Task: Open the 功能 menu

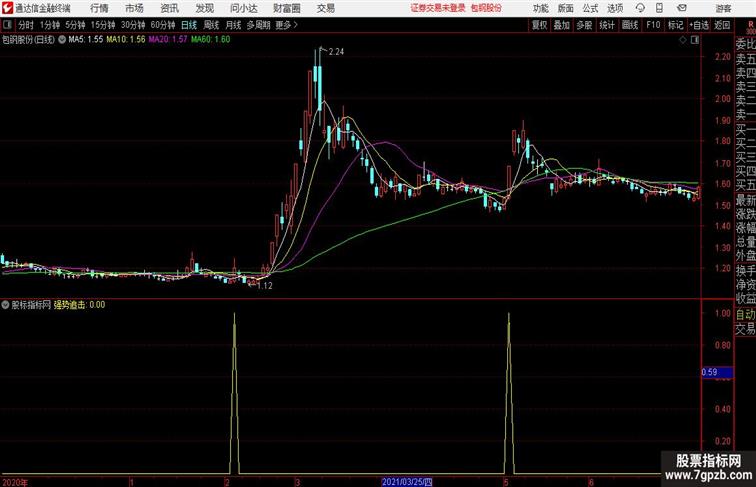Action: 541,8
